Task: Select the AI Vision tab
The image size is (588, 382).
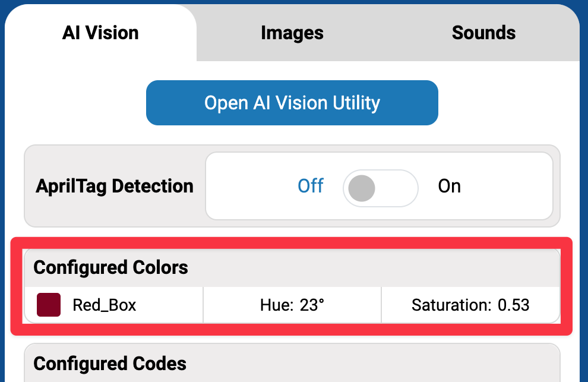Action: pos(100,33)
